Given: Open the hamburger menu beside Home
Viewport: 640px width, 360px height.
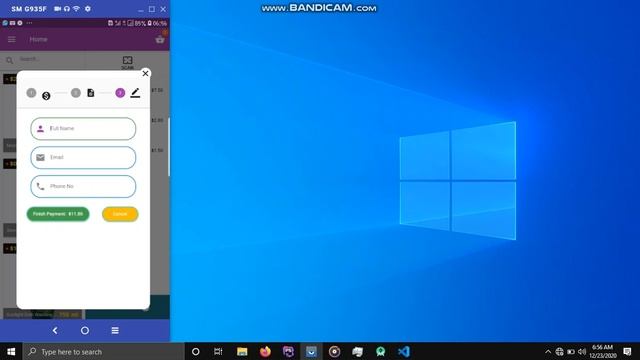Looking at the screenshot, I should point(11,39).
